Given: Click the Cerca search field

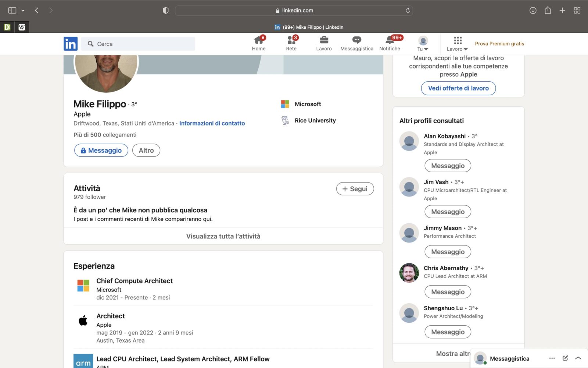Looking at the screenshot, I should click(x=138, y=44).
